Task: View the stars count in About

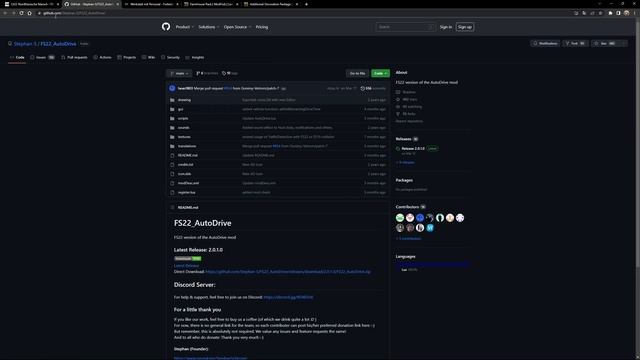Action: 407,100
